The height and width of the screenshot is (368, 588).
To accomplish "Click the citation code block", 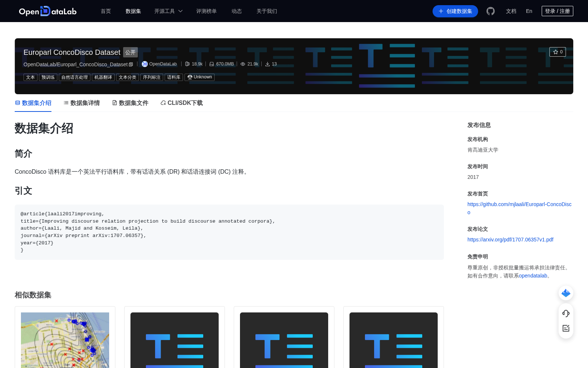I will tap(229, 232).
